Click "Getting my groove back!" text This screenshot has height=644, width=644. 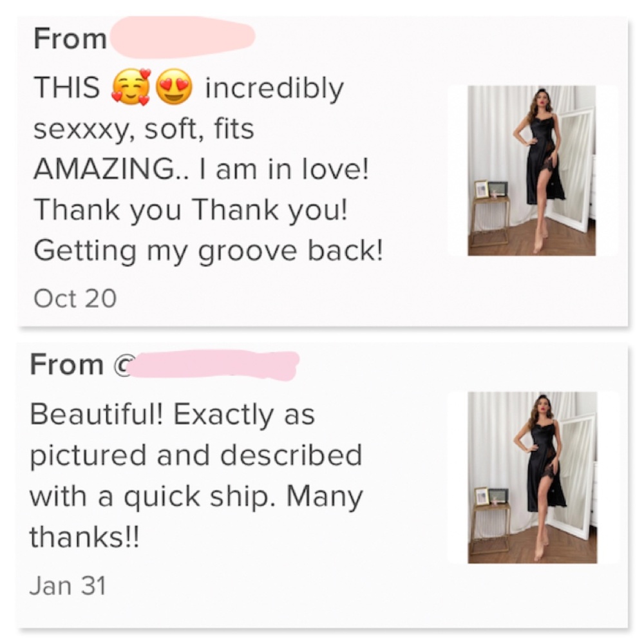point(208,251)
